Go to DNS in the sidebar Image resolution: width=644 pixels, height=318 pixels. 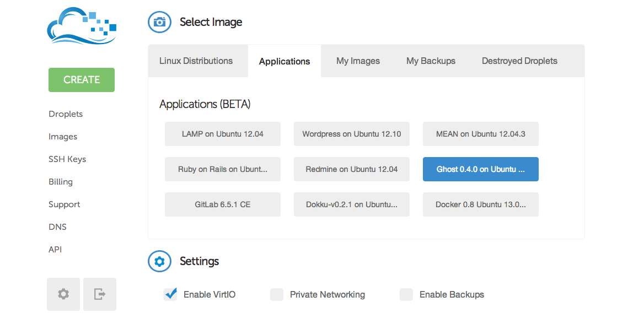click(57, 227)
